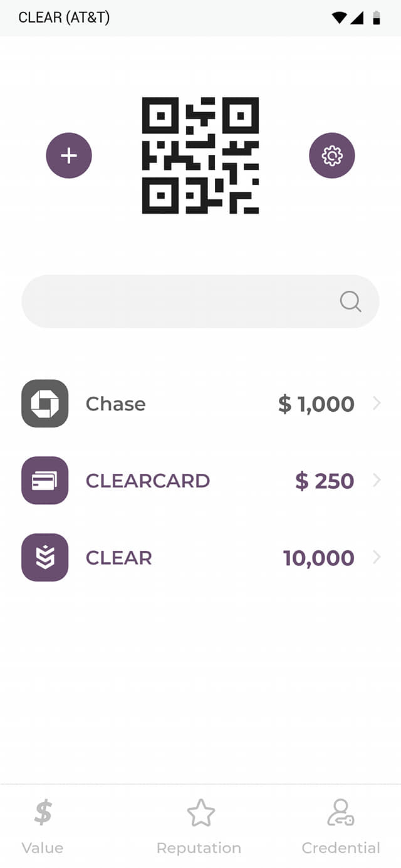Tap the $ 1,000 Chase balance

click(x=316, y=404)
